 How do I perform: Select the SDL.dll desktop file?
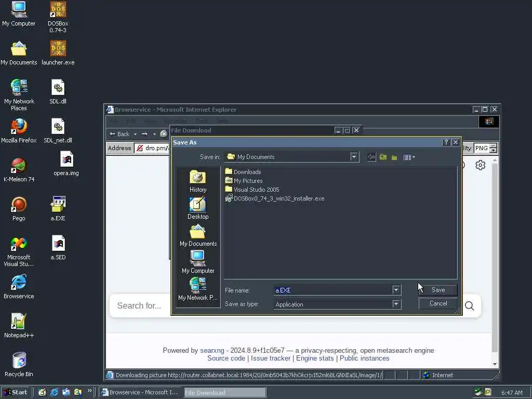pyautogui.click(x=58, y=92)
